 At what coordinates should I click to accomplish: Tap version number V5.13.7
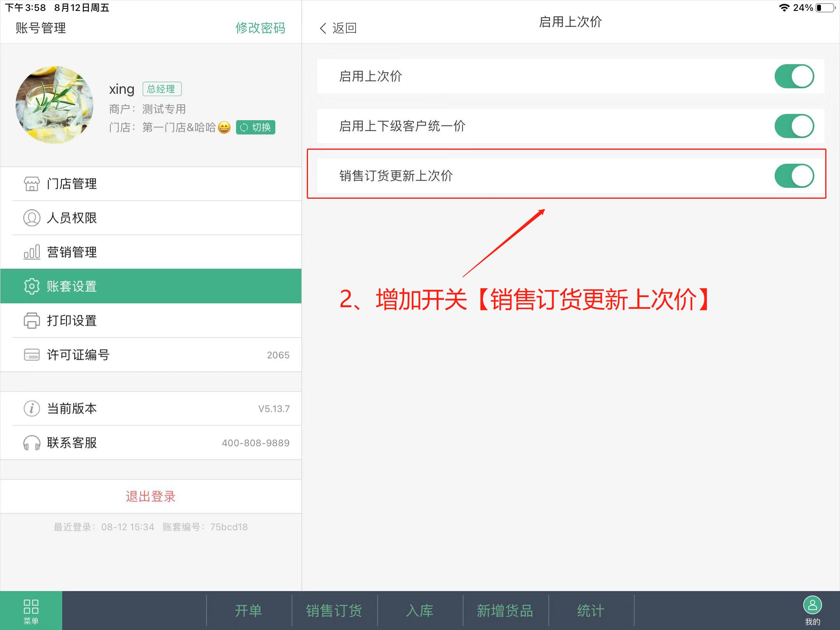tap(274, 409)
